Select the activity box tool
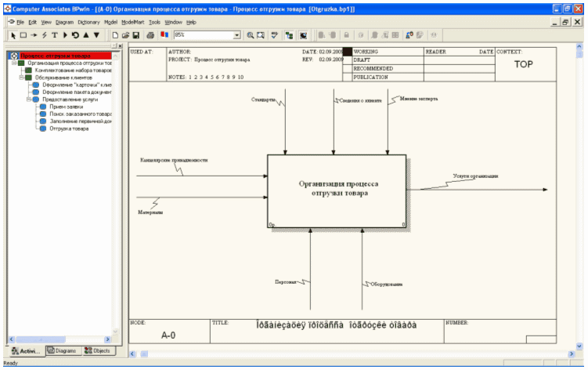The height and width of the screenshot is (370, 588). 23,35
